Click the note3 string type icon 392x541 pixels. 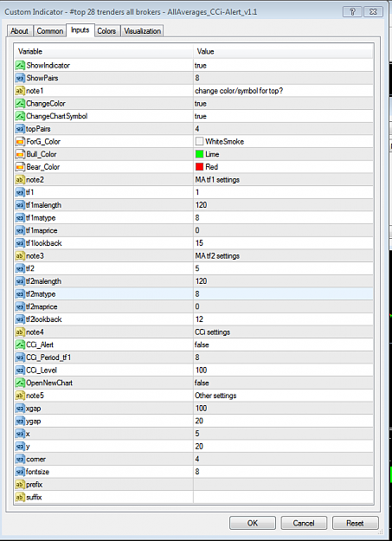tap(20, 256)
